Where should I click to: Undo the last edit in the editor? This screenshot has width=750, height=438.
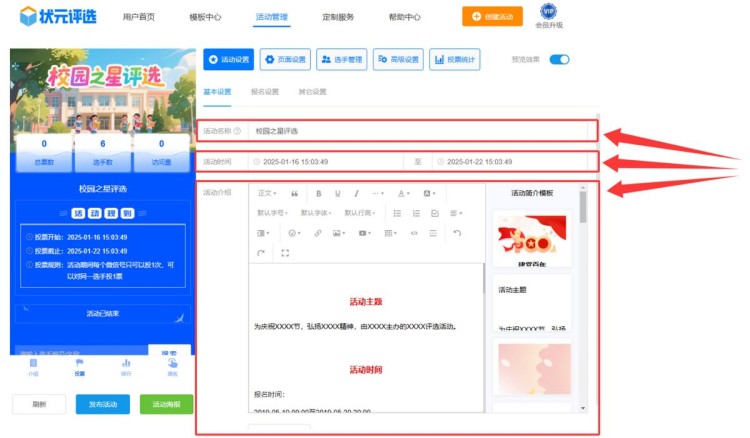pos(457,233)
